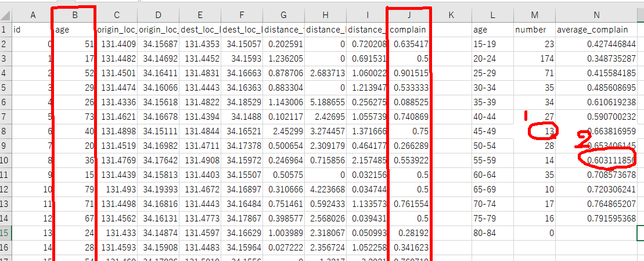Select age value 51 in column B

(x=74, y=44)
